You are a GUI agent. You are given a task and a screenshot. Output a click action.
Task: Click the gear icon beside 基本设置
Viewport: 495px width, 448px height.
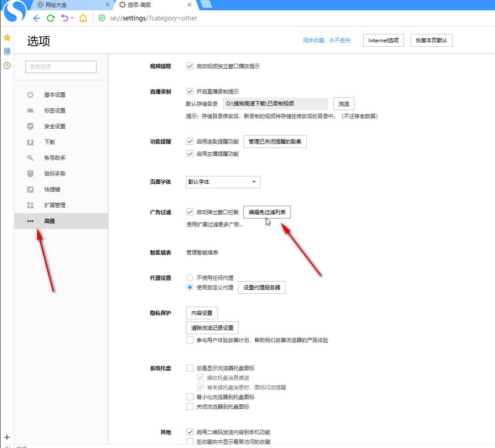[30, 95]
